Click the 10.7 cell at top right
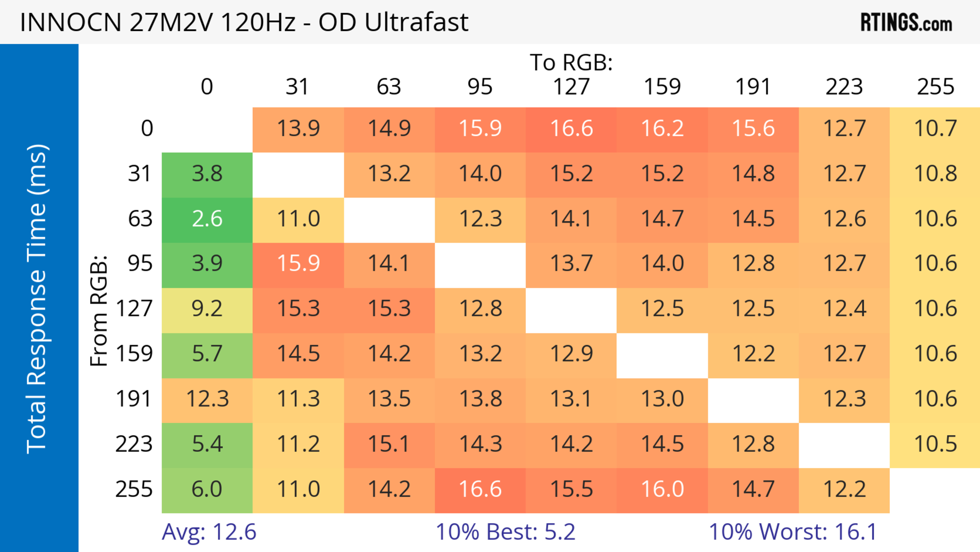 (935, 129)
